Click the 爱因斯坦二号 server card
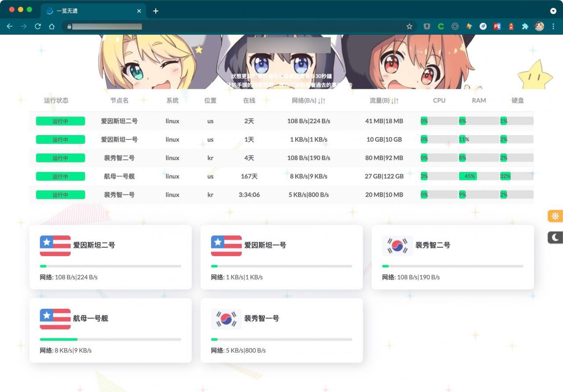Viewport: 563px width, 392px height. (110, 257)
